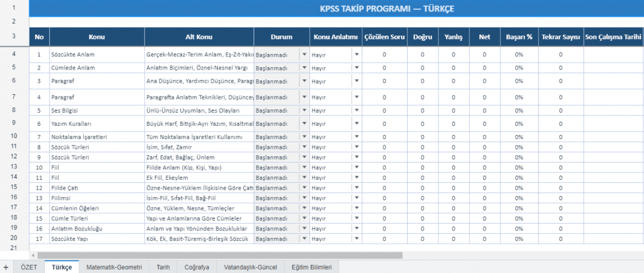Expand Konu Anlatımı dropdown for Noktalama İşaretleri
The image size is (644, 273).
(356, 137)
